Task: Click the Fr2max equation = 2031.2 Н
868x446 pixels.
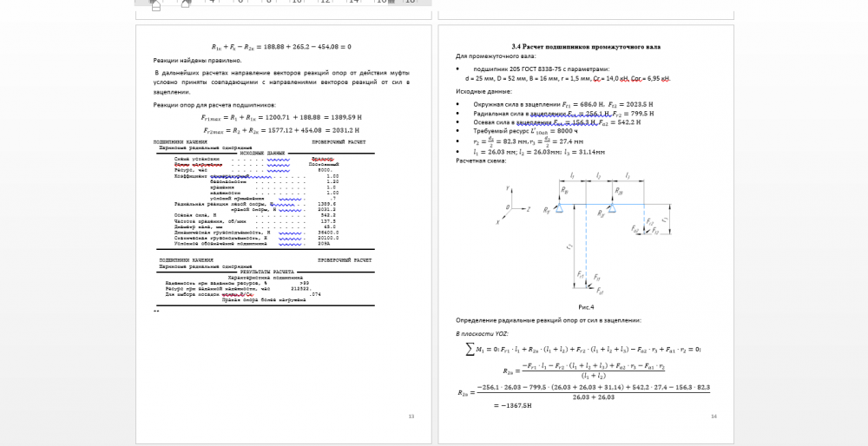Action: [x=281, y=131]
